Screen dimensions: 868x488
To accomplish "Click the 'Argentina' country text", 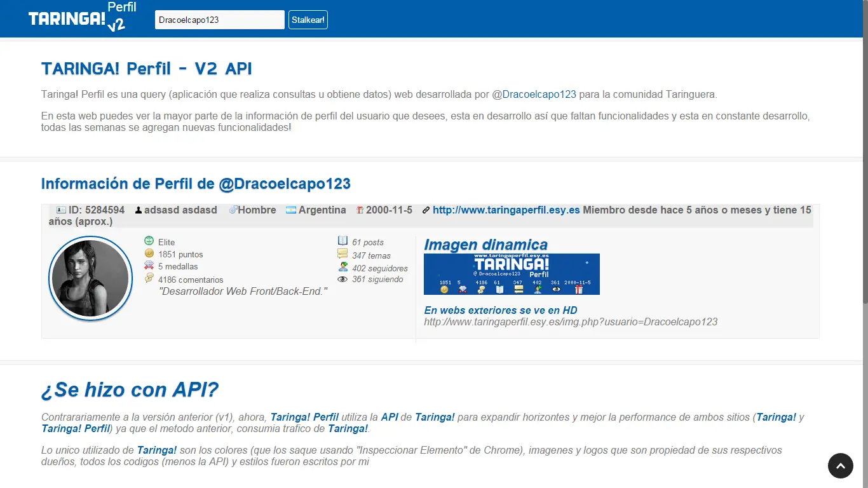I will [x=322, y=210].
